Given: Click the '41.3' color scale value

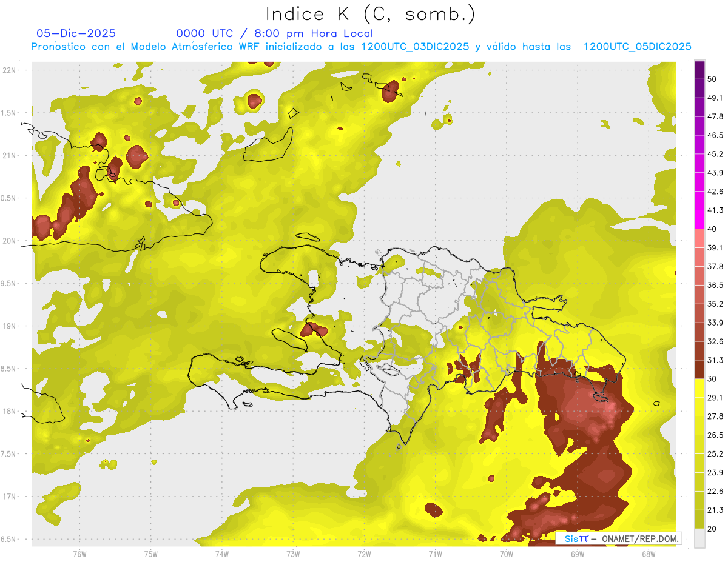Looking at the screenshot, I should coord(715,210).
